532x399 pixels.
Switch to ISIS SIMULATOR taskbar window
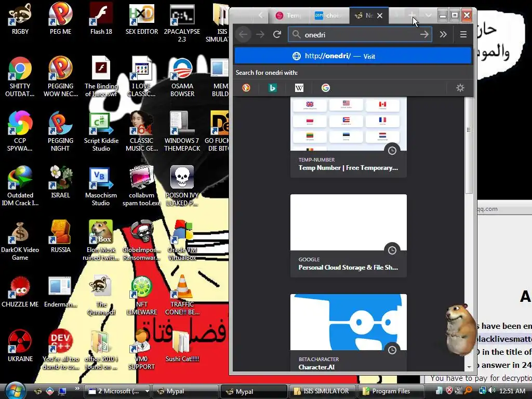point(322,391)
